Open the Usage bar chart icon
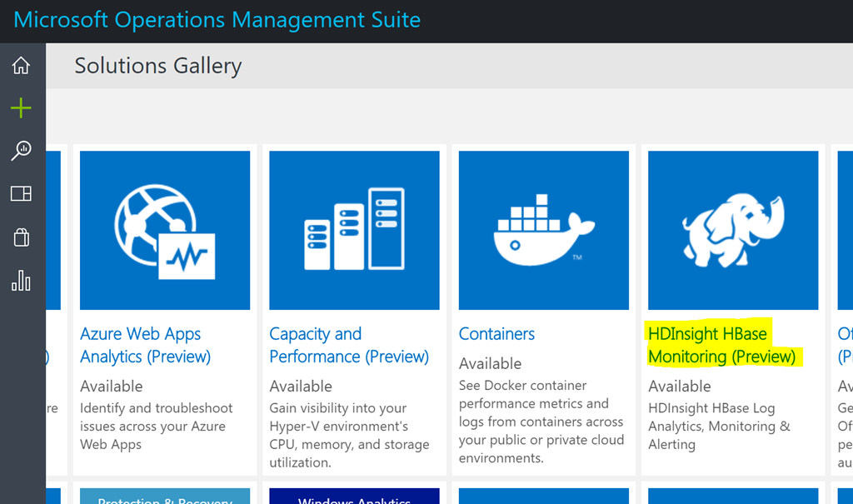This screenshot has height=504, width=853. tap(21, 282)
